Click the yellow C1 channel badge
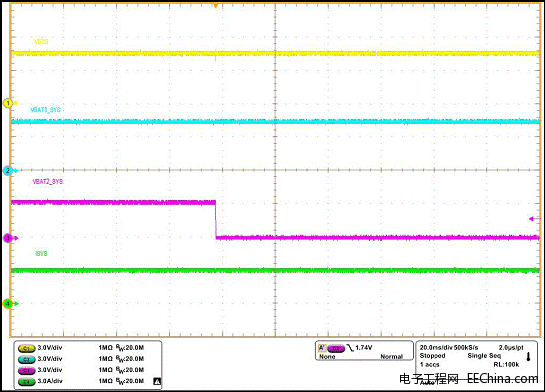Screen dimensions: 545x392 [26, 348]
